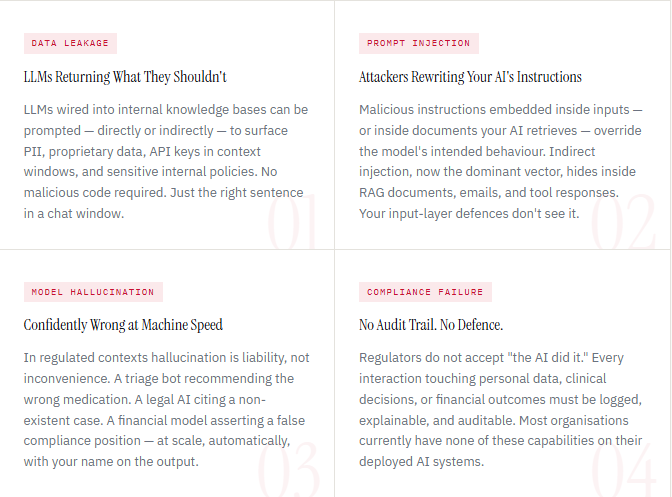Click "RAG documents" in the prompt injection text
Screen dimensions: 672x497
[x=403, y=193]
